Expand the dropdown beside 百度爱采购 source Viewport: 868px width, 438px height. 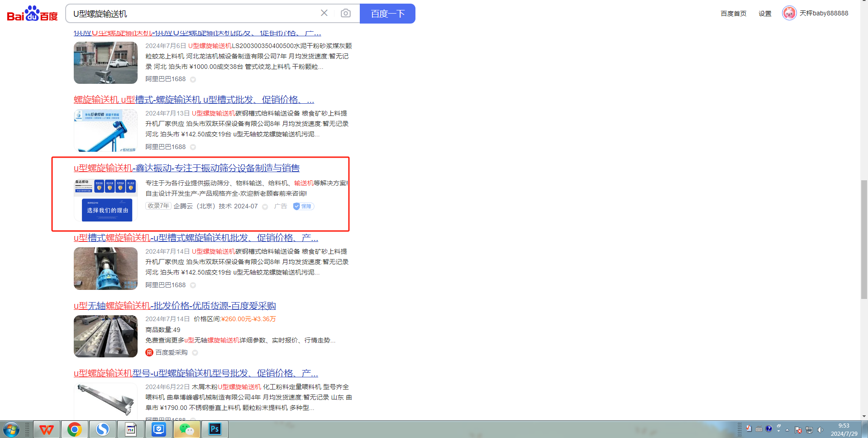[195, 353]
